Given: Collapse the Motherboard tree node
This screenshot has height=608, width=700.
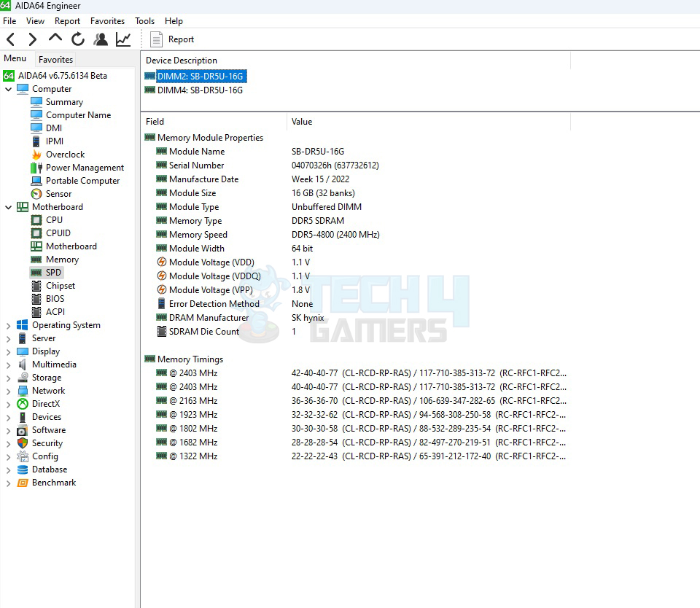Looking at the screenshot, I should coord(8,207).
